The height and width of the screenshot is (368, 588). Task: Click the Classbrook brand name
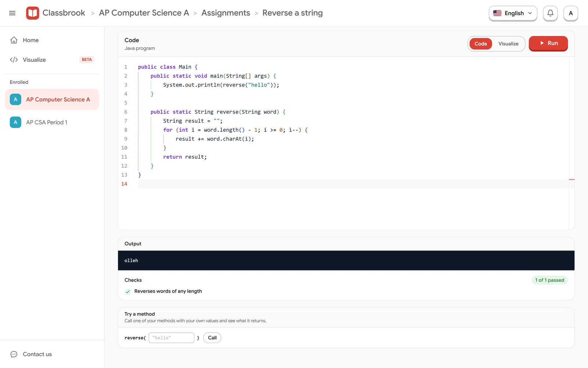[x=64, y=13]
